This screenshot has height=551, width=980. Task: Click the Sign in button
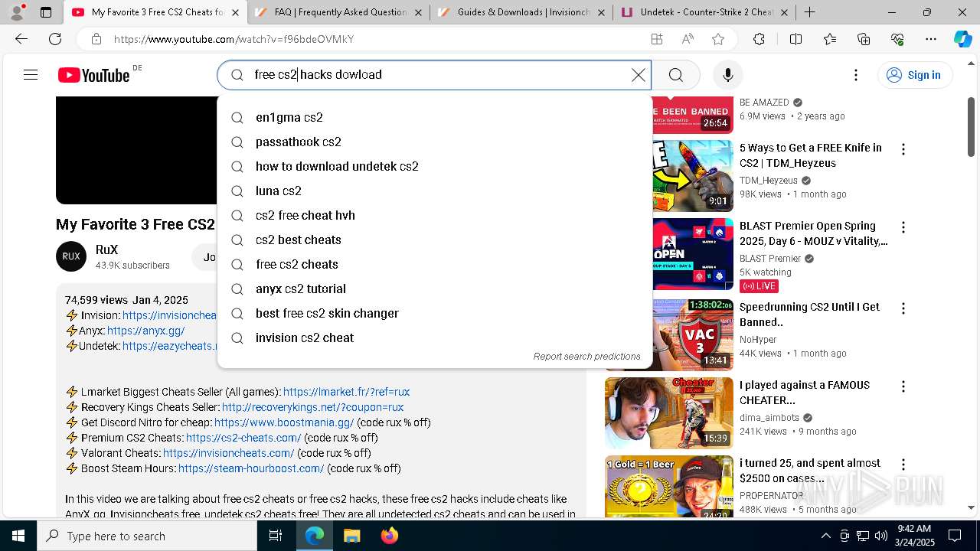tap(914, 75)
